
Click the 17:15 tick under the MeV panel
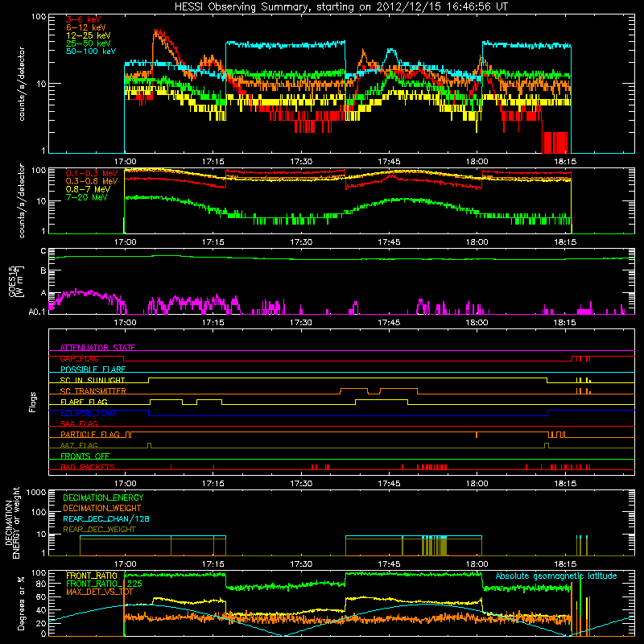click(213, 242)
